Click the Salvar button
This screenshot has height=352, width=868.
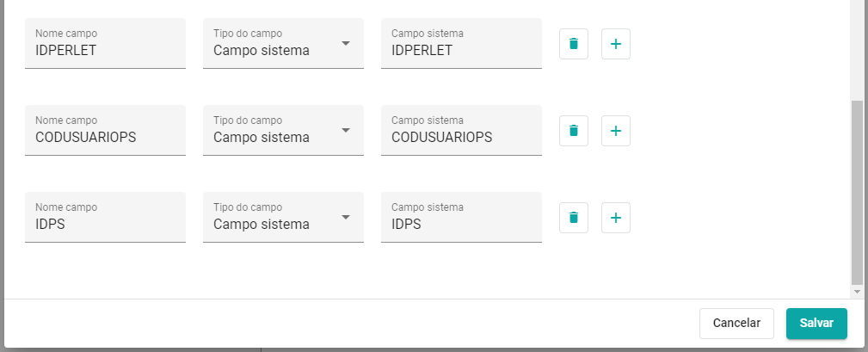[x=816, y=324]
